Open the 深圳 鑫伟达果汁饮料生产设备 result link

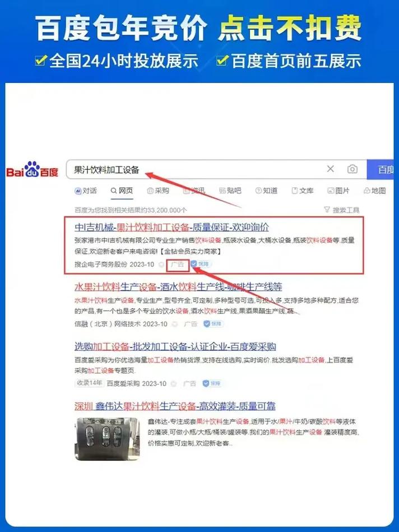(x=175, y=406)
